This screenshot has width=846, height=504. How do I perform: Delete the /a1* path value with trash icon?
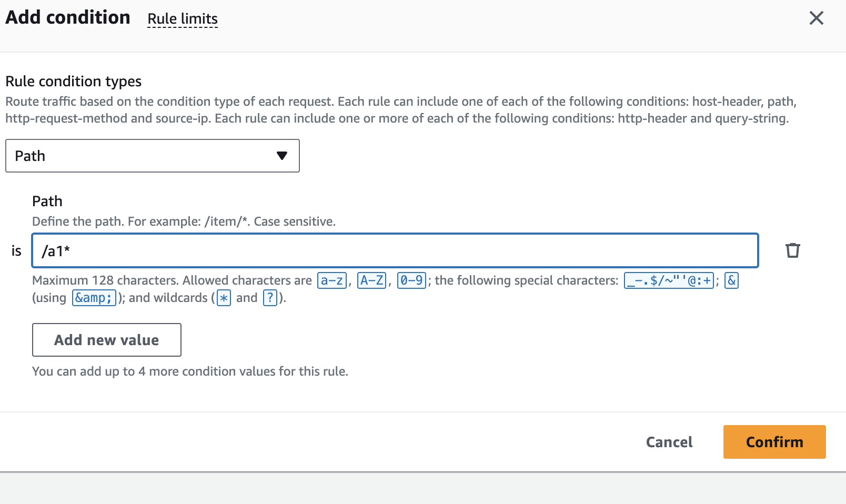pos(793,250)
